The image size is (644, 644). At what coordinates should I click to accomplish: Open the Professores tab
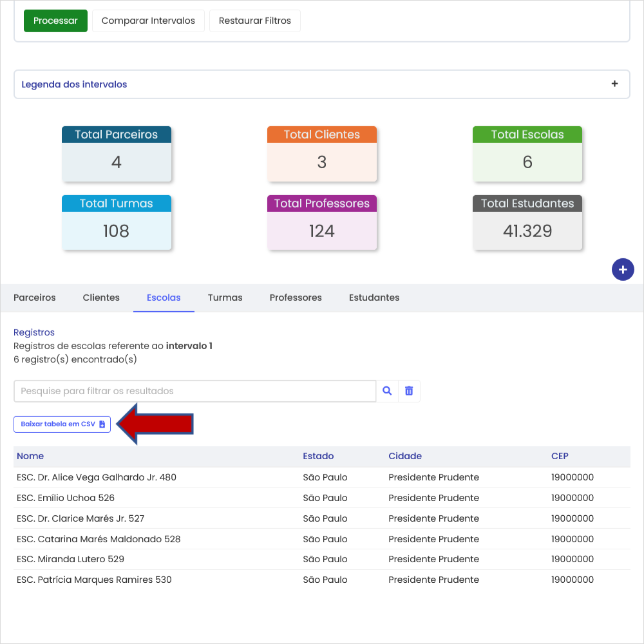pos(296,298)
